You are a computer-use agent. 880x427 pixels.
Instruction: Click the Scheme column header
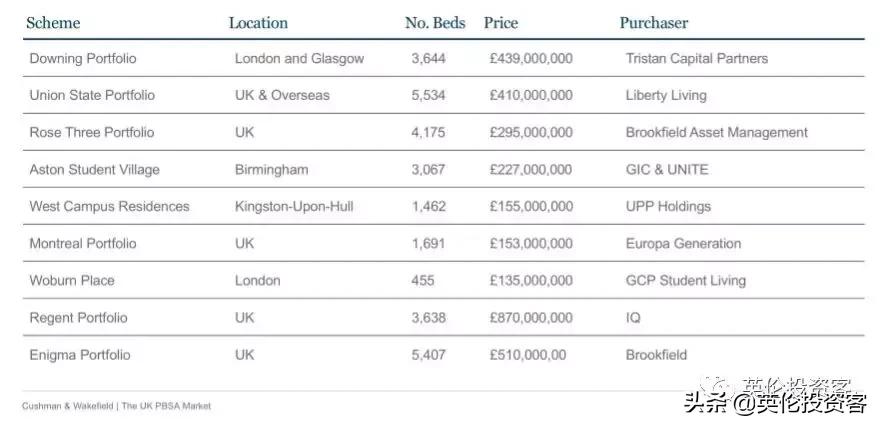(53, 23)
